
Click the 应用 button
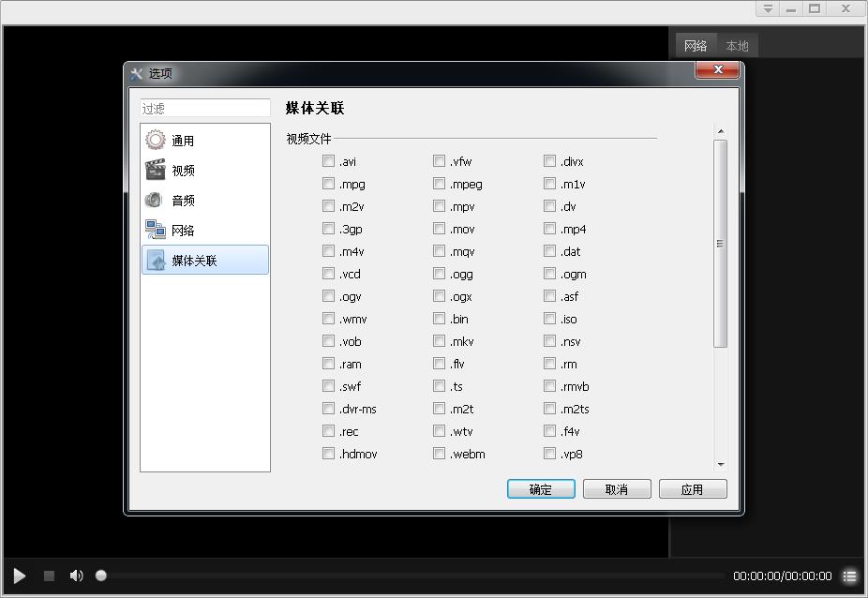coord(693,489)
